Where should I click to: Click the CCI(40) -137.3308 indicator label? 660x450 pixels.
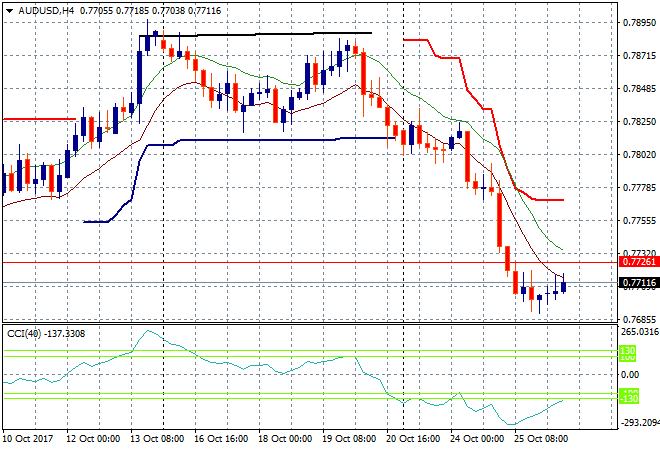(46, 334)
